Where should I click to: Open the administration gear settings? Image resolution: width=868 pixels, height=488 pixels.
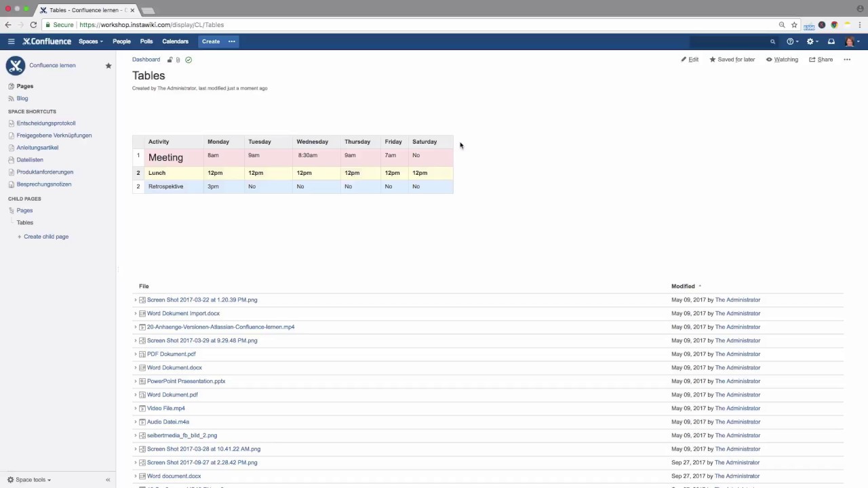pyautogui.click(x=810, y=41)
